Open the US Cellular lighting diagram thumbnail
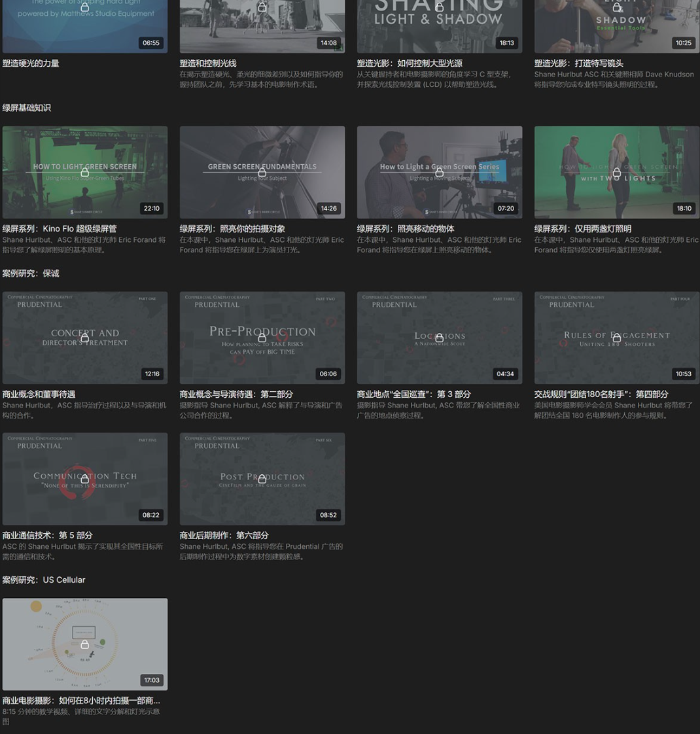The width and height of the screenshot is (700, 734). tap(85, 644)
